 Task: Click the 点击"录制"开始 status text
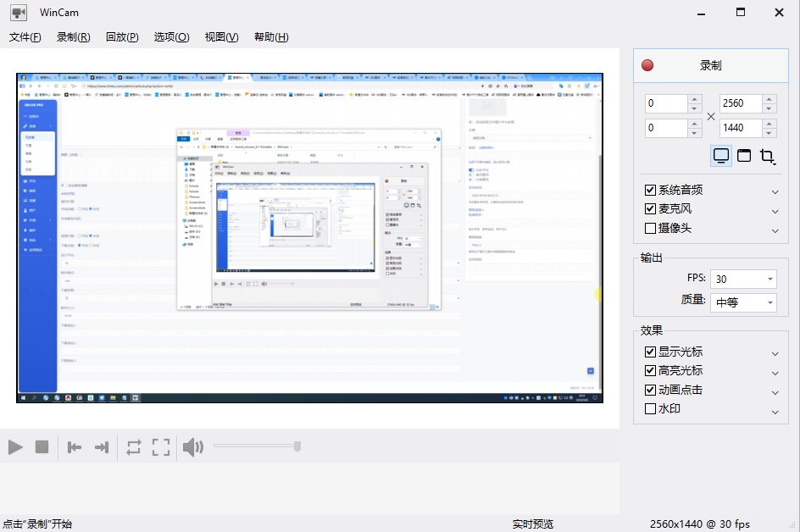click(x=37, y=524)
